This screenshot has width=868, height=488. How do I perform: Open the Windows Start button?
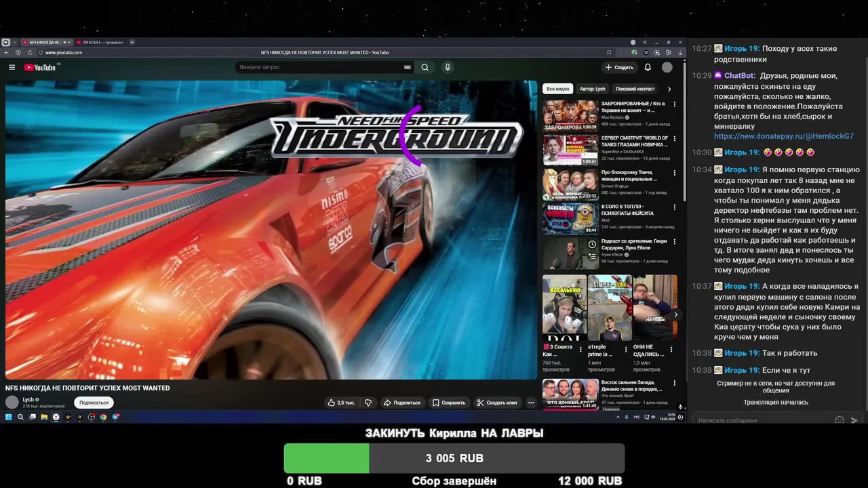point(9,418)
